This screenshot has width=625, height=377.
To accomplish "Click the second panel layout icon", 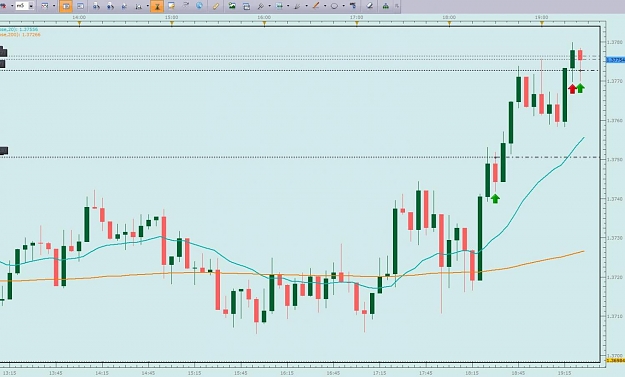I will (80, 6).
